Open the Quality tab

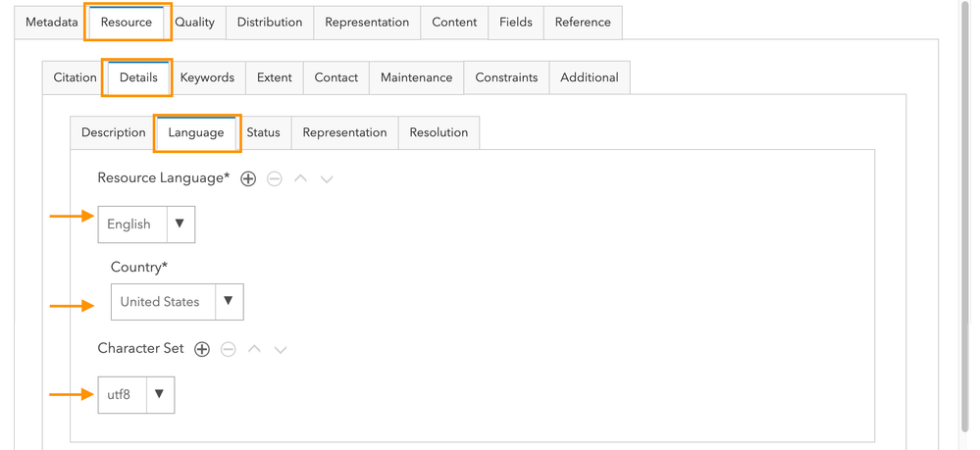[x=194, y=22]
